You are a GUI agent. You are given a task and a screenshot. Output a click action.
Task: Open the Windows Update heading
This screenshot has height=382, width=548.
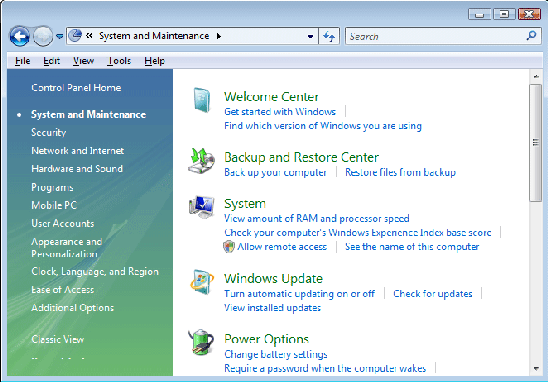click(273, 278)
